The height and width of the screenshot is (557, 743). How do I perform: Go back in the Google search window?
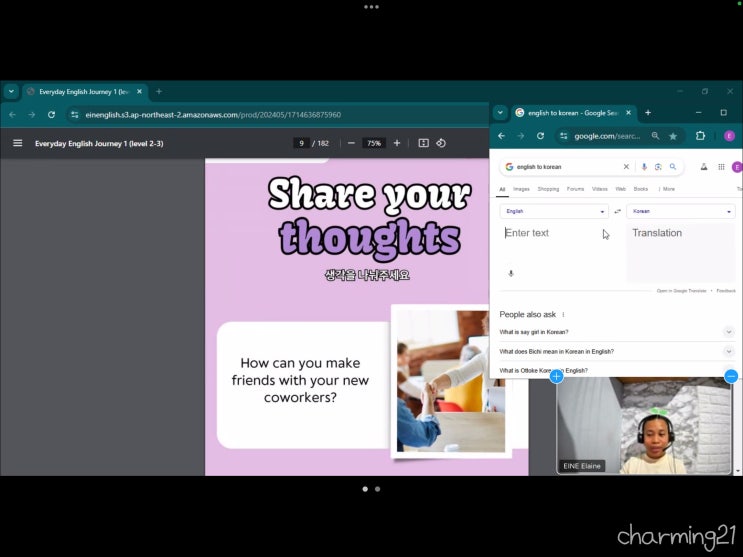(x=501, y=136)
